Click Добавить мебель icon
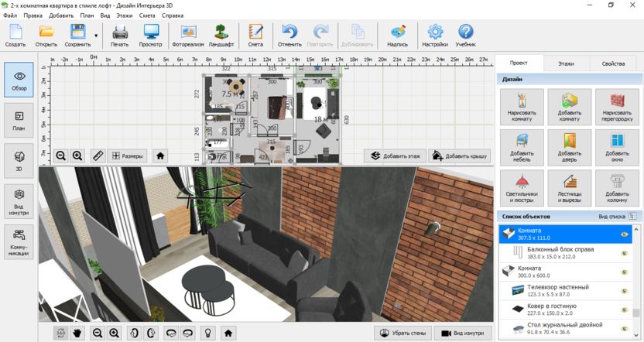The height and width of the screenshot is (342, 644). click(522, 147)
